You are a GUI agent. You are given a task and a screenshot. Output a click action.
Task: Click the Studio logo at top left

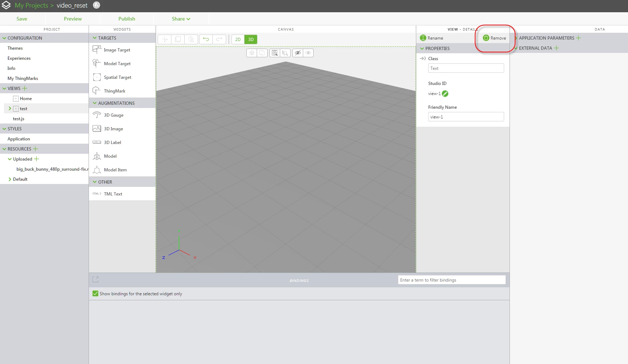[6, 5]
